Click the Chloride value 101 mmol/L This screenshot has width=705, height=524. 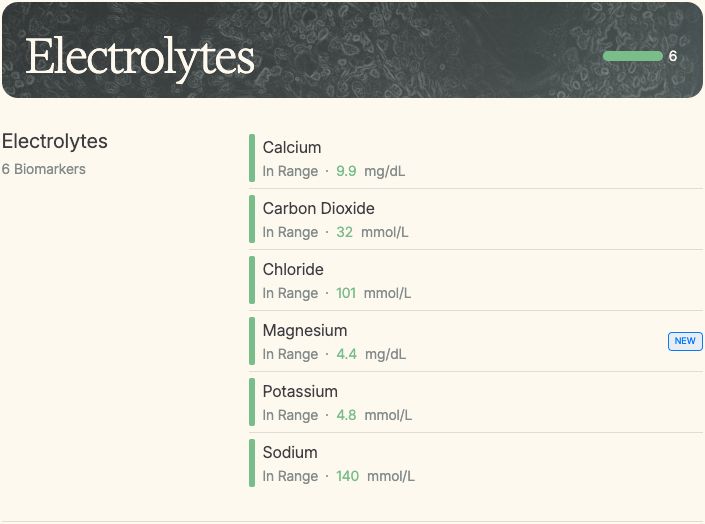click(373, 293)
